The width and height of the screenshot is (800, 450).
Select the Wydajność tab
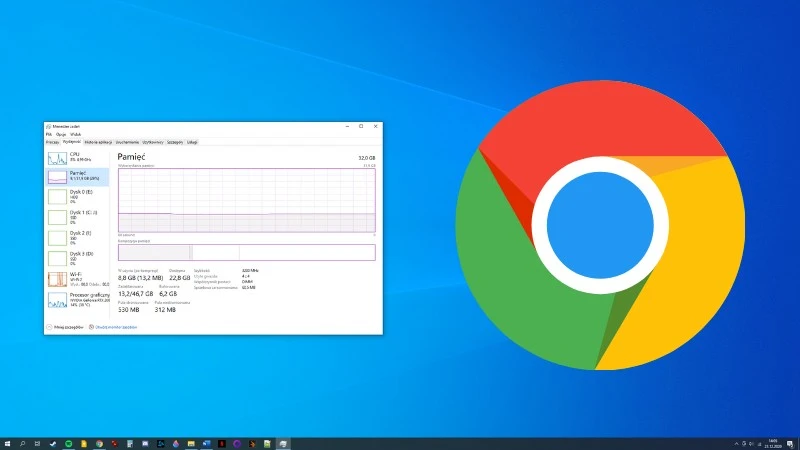point(72,142)
